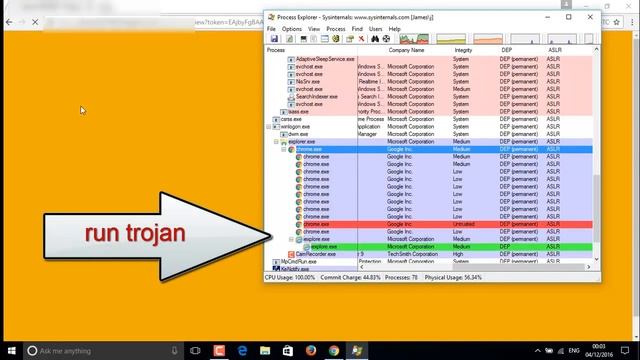
Task: Open the Windows Start menu
Action: pyautogui.click(x=11, y=351)
